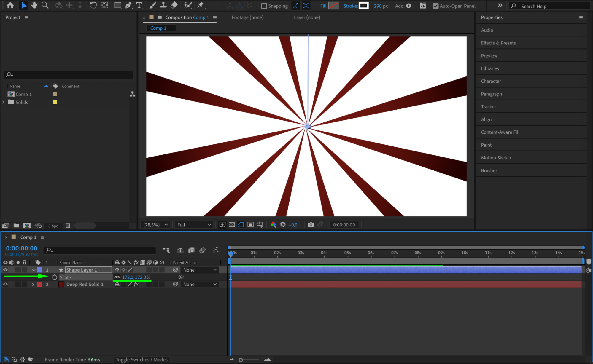Open Deep Red Solid 1 parent dropdown

(200, 284)
